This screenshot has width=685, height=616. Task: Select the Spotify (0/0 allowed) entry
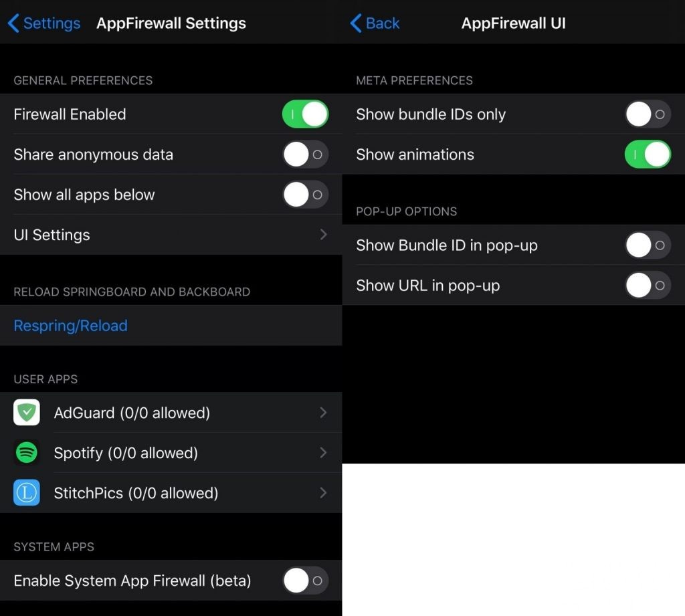tap(126, 453)
